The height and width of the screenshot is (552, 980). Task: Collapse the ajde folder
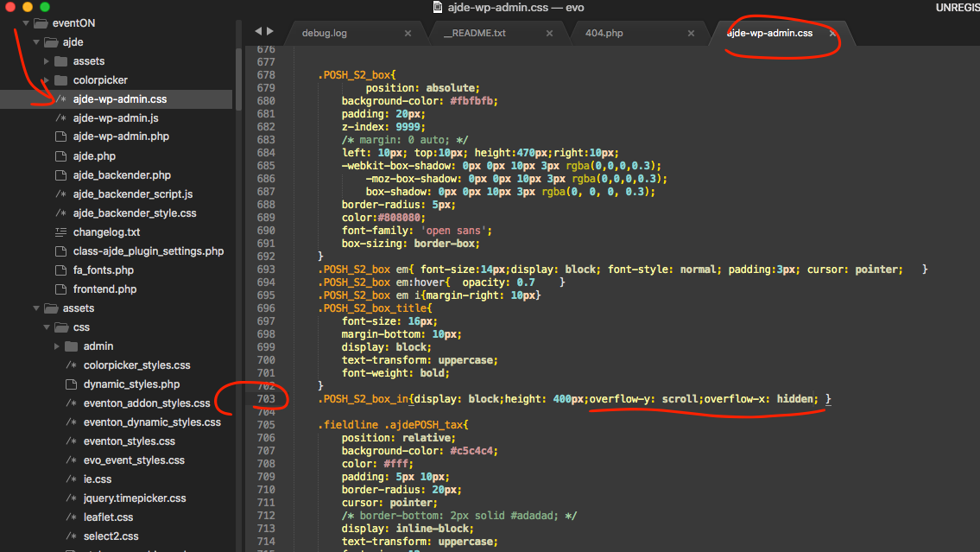[36, 42]
